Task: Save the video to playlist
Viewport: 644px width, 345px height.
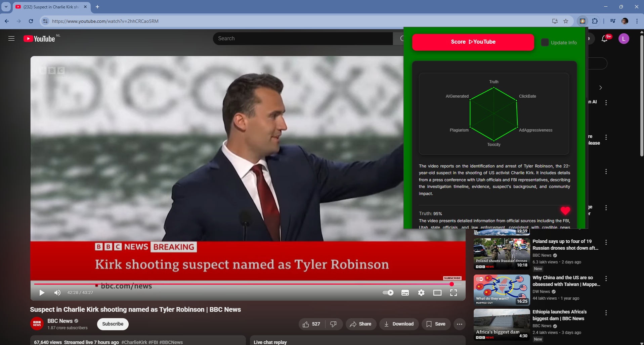Action: click(x=436, y=324)
